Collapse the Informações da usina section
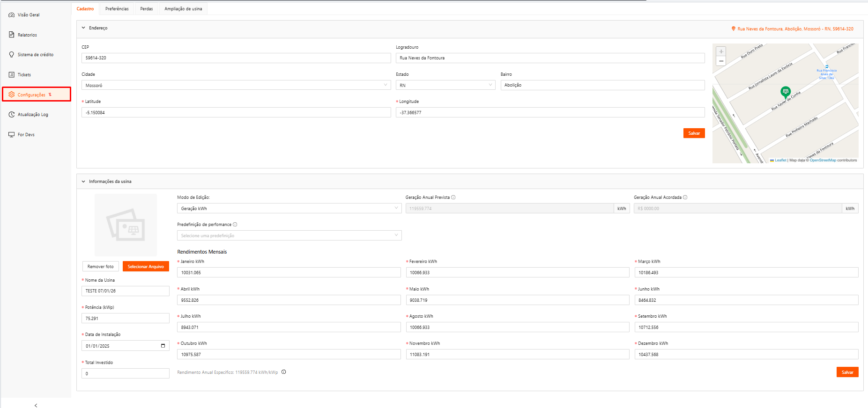This screenshot has height=408, width=868. 83,182
